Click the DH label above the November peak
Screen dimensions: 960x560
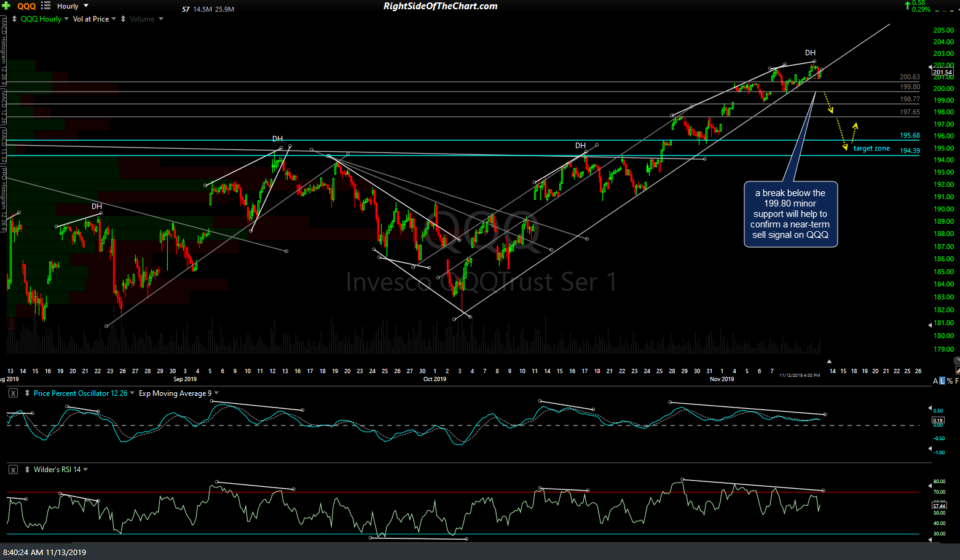click(810, 53)
